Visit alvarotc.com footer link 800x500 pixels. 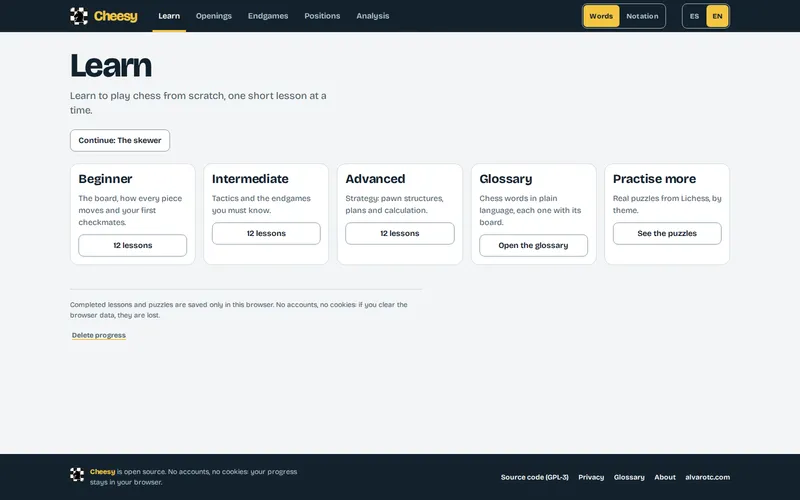[x=707, y=477]
